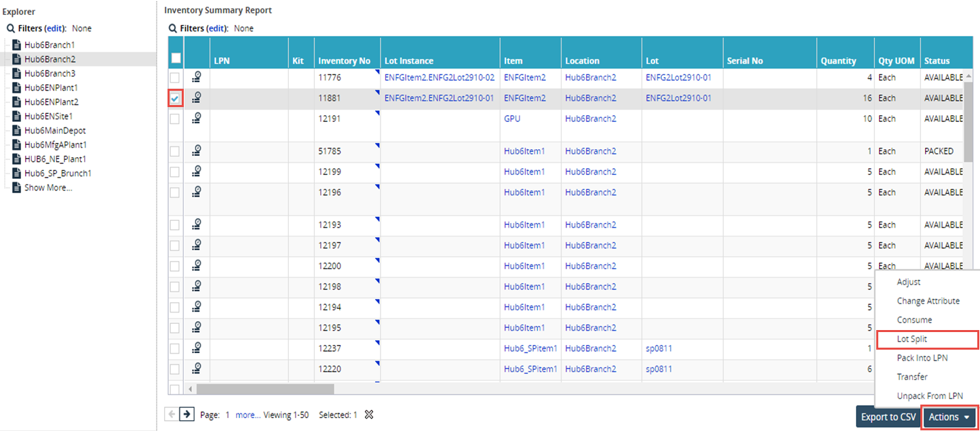Clear selection with the X icon
Image resolution: width=980 pixels, height=431 pixels.
click(369, 415)
